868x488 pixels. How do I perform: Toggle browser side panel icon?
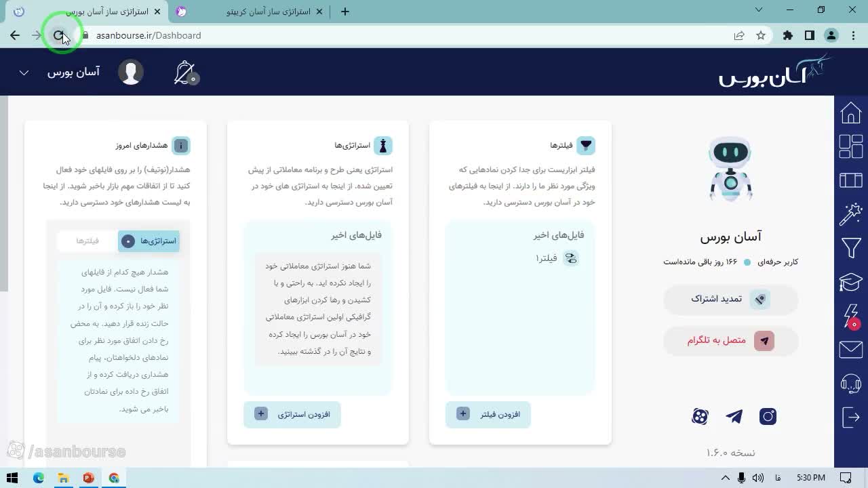click(809, 35)
